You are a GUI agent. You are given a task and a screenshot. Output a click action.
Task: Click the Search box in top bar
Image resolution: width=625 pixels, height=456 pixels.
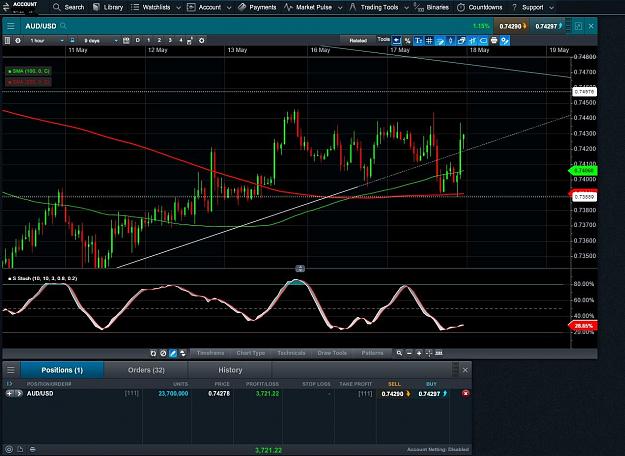coord(69,7)
